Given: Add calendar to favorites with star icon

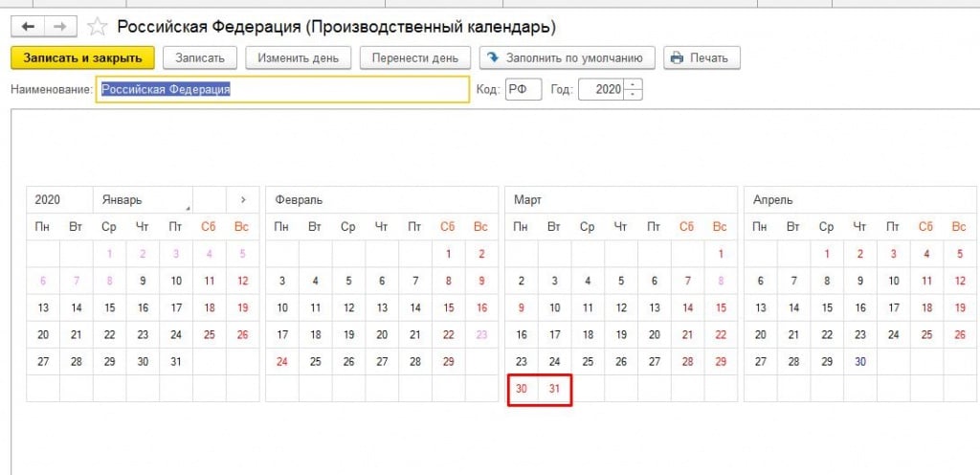Looking at the screenshot, I should click(97, 27).
